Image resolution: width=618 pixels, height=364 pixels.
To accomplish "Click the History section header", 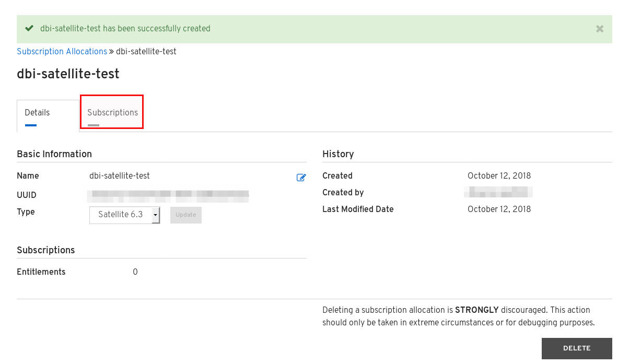I will point(338,154).
